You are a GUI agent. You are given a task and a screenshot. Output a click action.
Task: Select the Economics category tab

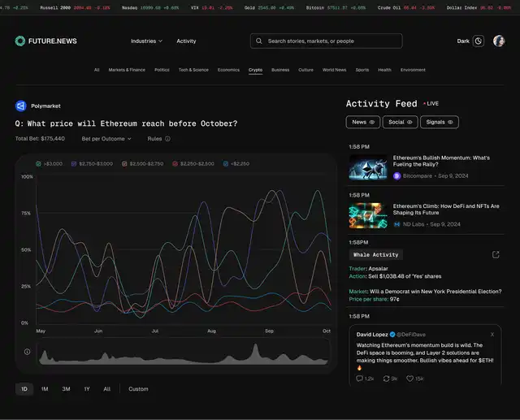[228, 70]
